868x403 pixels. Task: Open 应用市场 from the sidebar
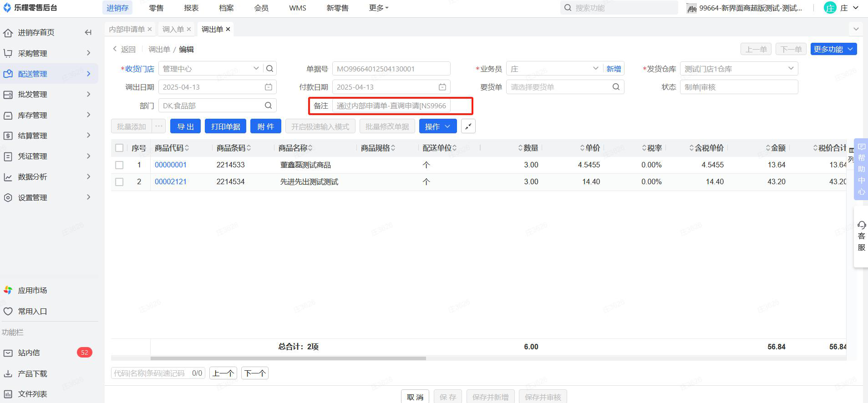point(32,290)
